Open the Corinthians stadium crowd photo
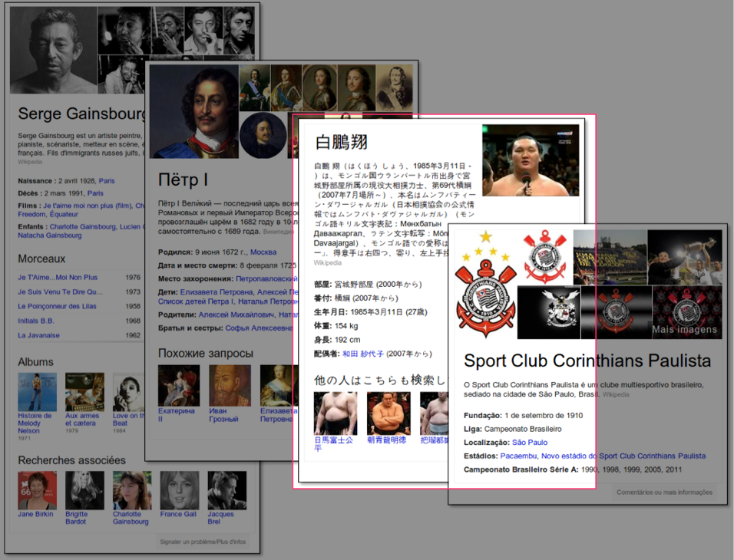 pyautogui.click(x=610, y=257)
